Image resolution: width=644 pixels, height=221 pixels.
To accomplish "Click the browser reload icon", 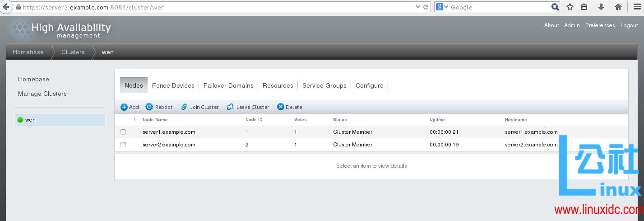I will (426, 7).
